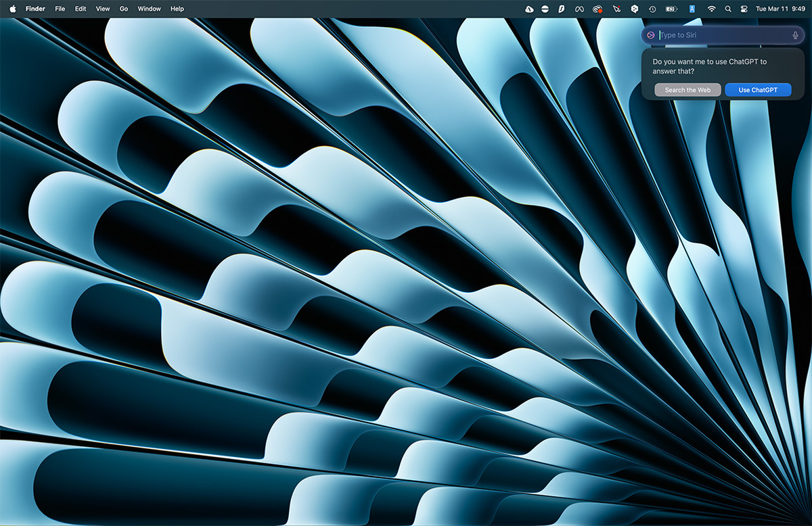This screenshot has width=812, height=526.
Task: Click the Meta infinity logo icon
Action: 580,9
